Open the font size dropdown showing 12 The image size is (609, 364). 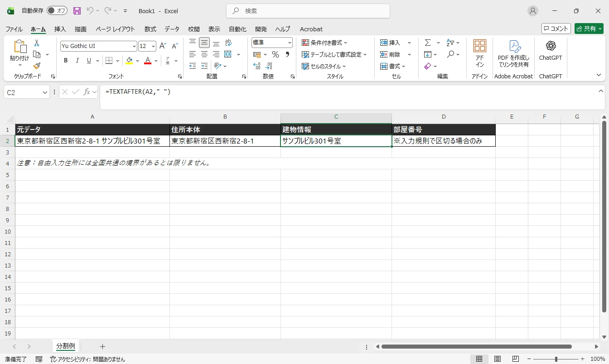coord(154,46)
